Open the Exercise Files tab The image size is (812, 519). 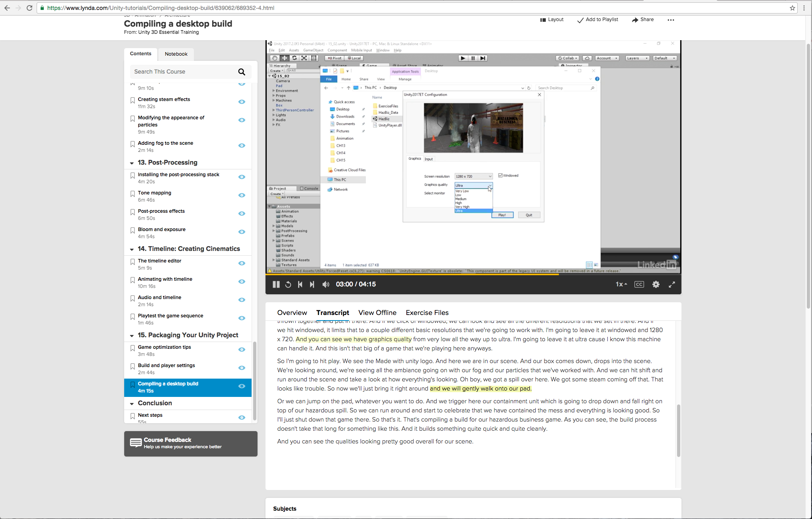click(427, 313)
